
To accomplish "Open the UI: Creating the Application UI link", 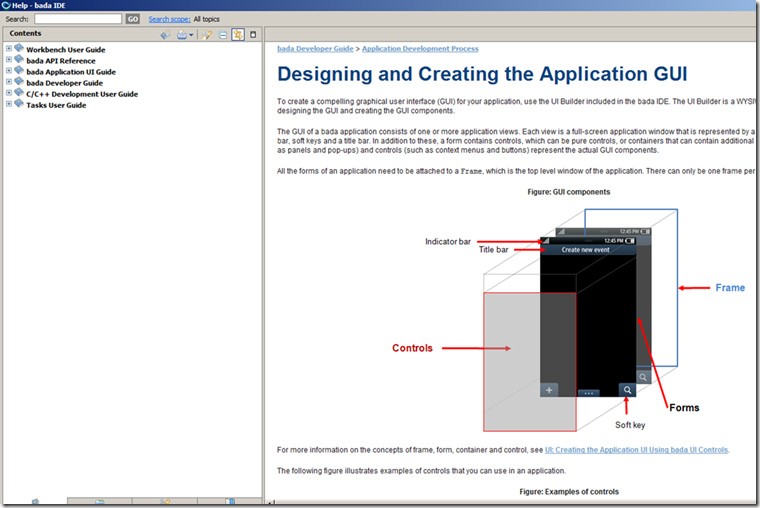I will (636, 450).
